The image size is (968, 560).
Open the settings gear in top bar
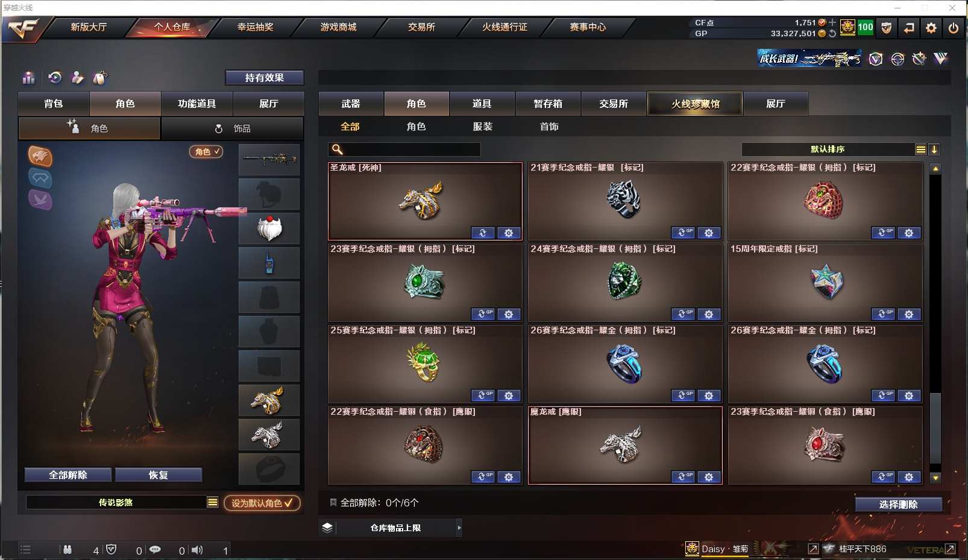click(931, 28)
